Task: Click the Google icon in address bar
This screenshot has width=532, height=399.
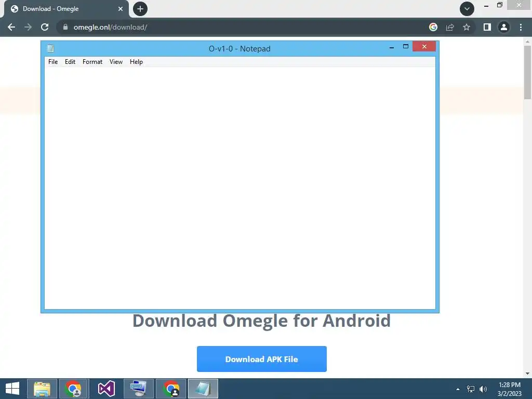Action: click(433, 27)
